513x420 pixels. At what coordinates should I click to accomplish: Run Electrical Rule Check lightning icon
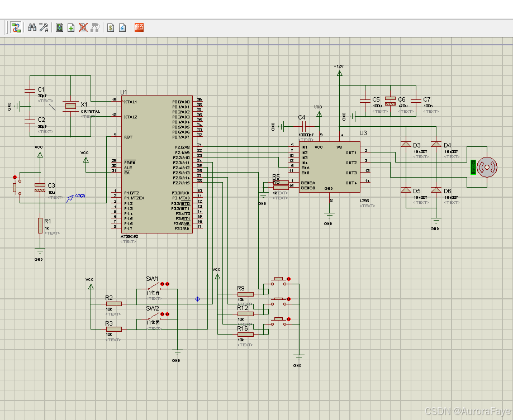click(122, 27)
